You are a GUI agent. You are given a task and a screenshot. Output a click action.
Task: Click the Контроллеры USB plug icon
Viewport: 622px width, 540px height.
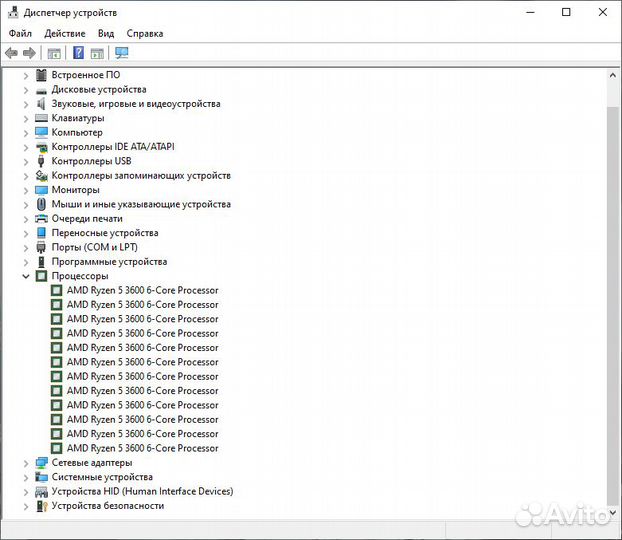pos(41,161)
